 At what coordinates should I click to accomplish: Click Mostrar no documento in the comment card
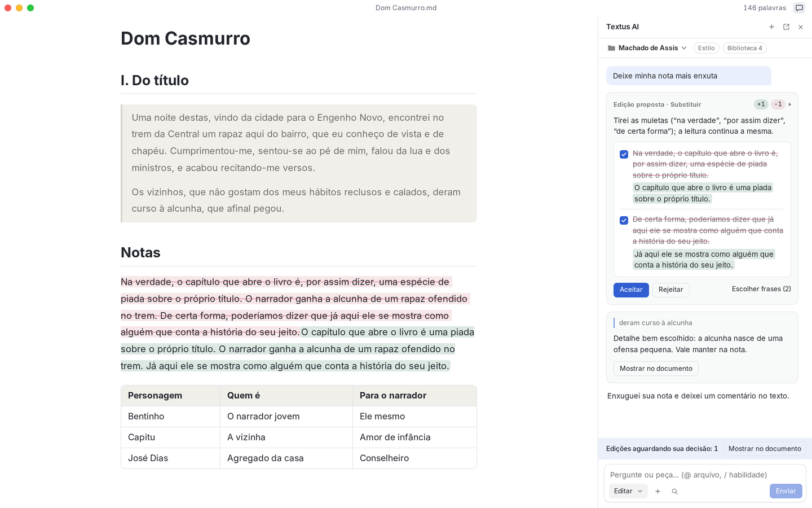tap(656, 369)
